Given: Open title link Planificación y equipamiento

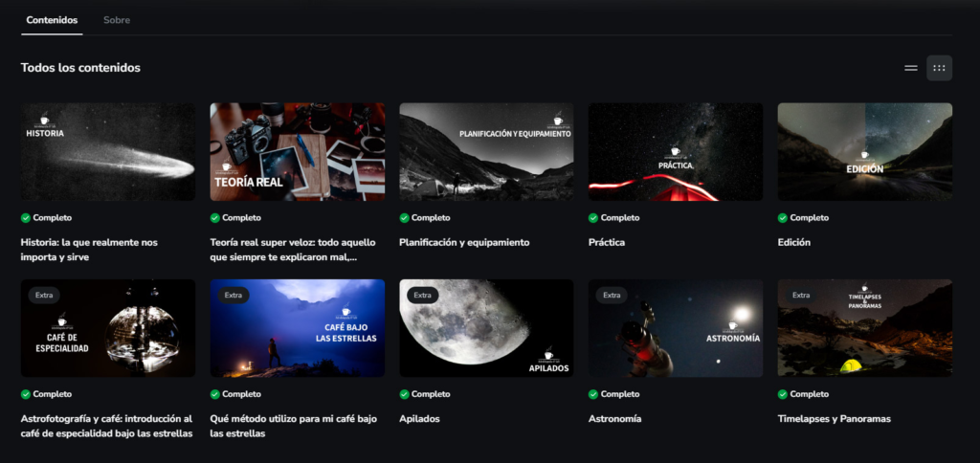Looking at the screenshot, I should (464, 242).
